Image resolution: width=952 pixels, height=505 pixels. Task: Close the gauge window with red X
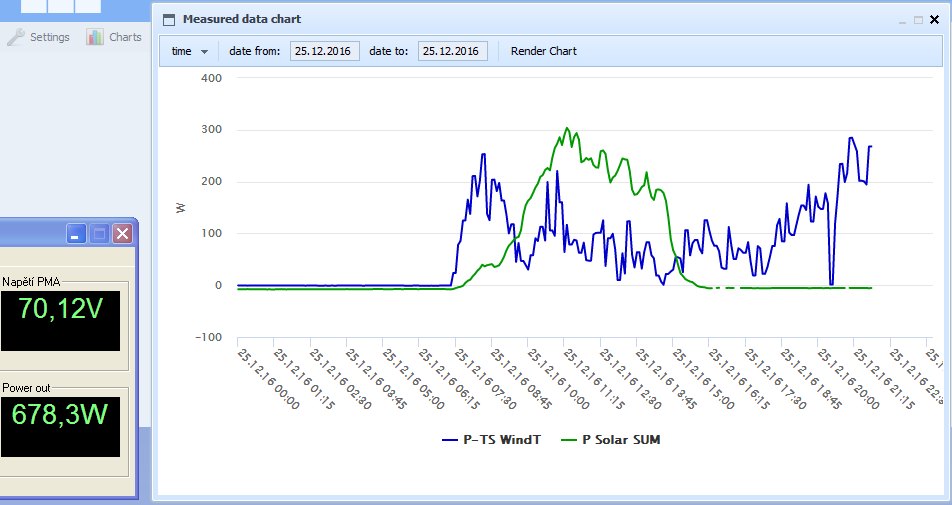point(122,234)
